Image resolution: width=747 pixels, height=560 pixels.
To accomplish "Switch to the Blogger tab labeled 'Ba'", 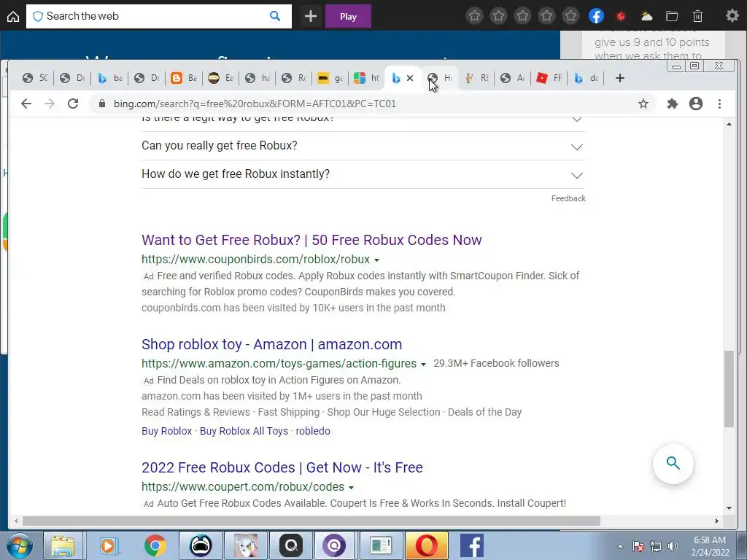I will tap(184, 78).
